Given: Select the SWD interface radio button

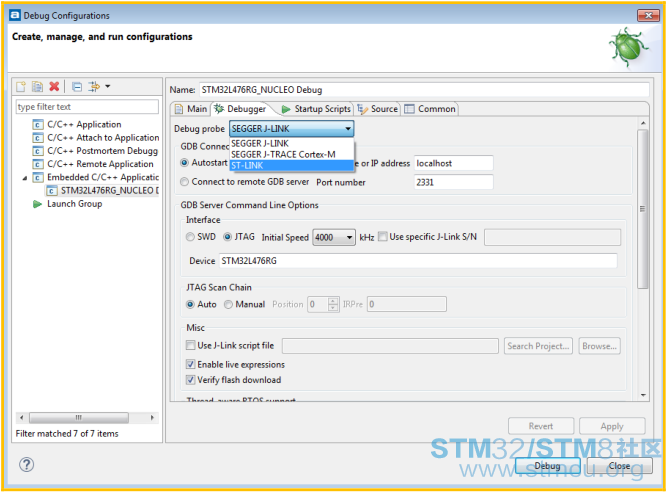Looking at the screenshot, I should point(190,237).
